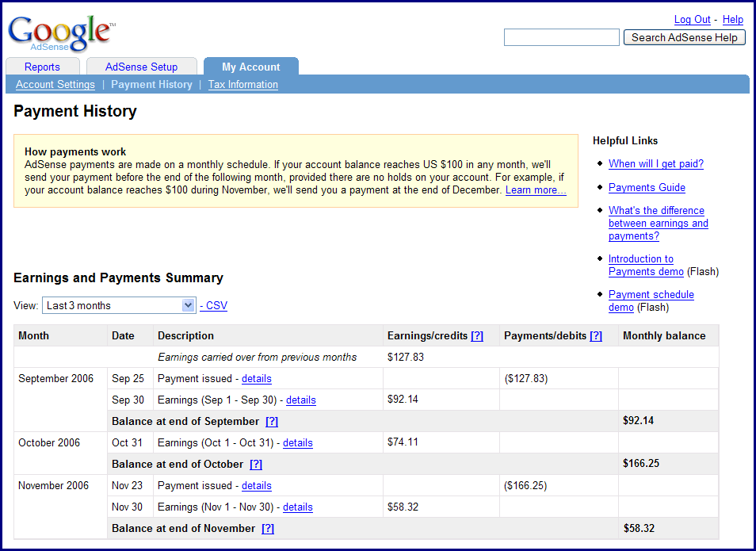The height and width of the screenshot is (551, 756).
Task: Open the Payments Guide link
Action: tap(647, 187)
